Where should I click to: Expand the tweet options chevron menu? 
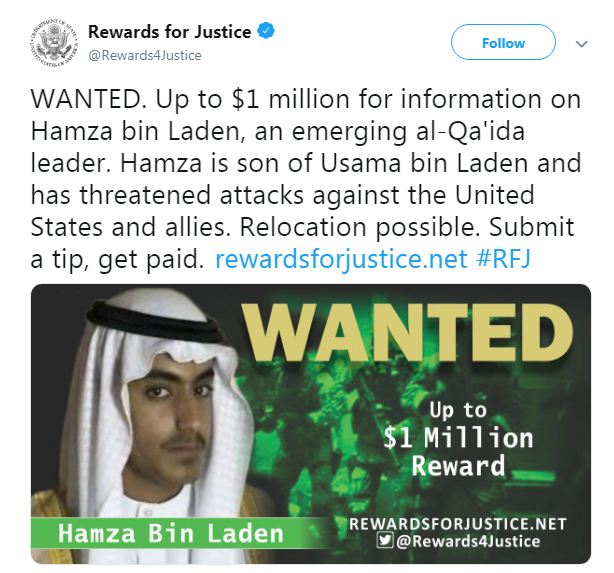pos(582,43)
